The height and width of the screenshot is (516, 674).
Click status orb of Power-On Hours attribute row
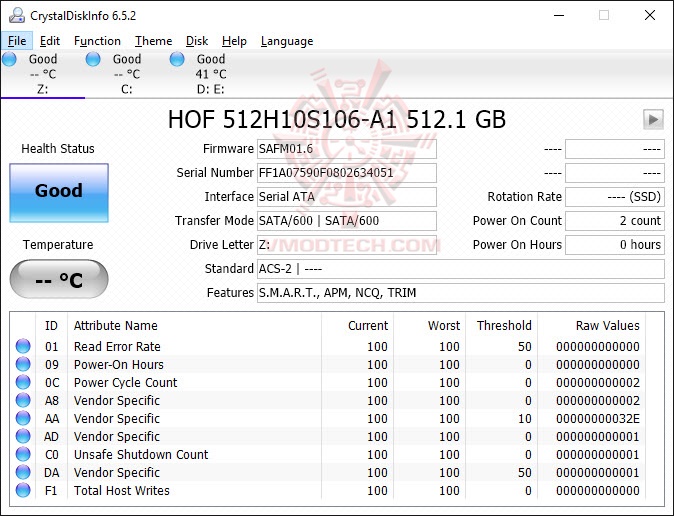[x=23, y=364]
